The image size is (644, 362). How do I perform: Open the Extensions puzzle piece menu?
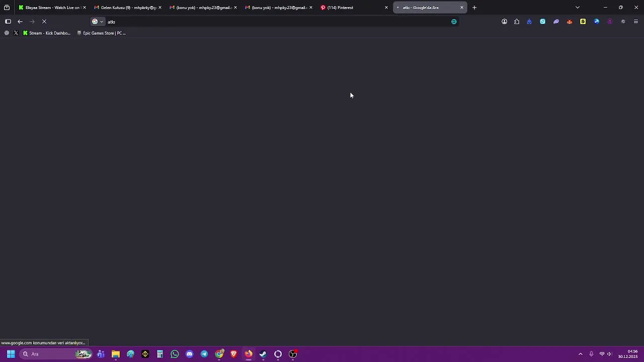click(517, 22)
